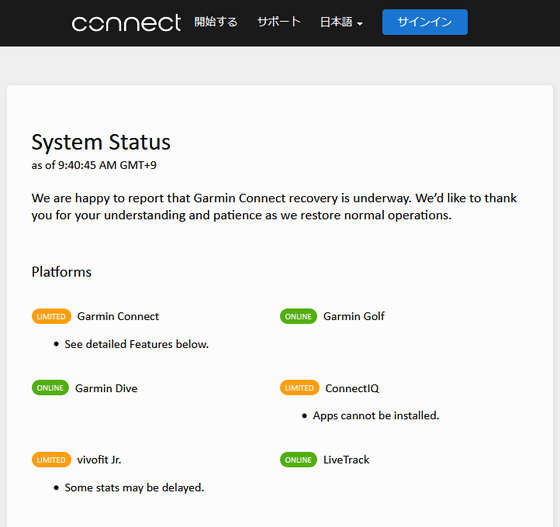Click the ONLINE badge beside Garmin Golf
This screenshot has width=560, height=527.
[298, 316]
